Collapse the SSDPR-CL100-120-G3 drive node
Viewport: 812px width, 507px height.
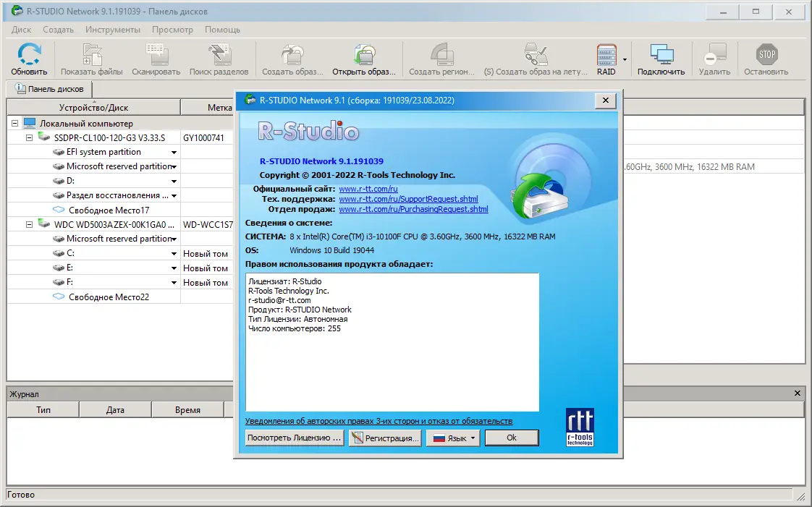click(x=29, y=137)
